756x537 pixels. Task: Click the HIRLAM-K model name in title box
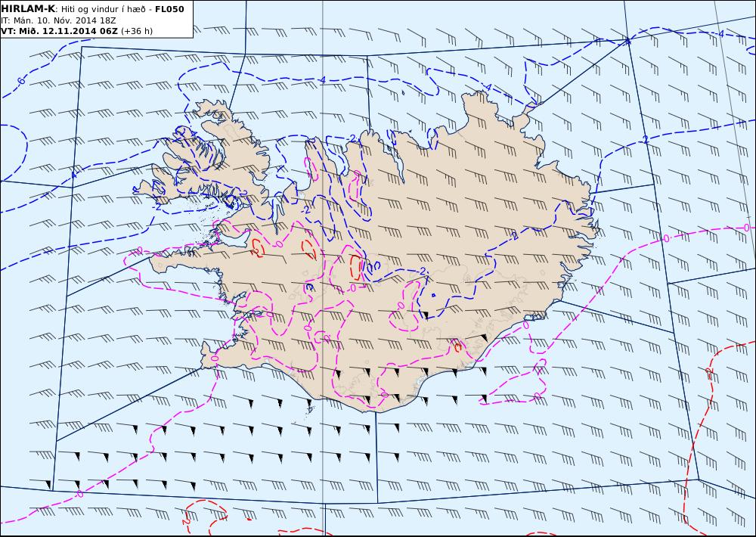[28, 9]
